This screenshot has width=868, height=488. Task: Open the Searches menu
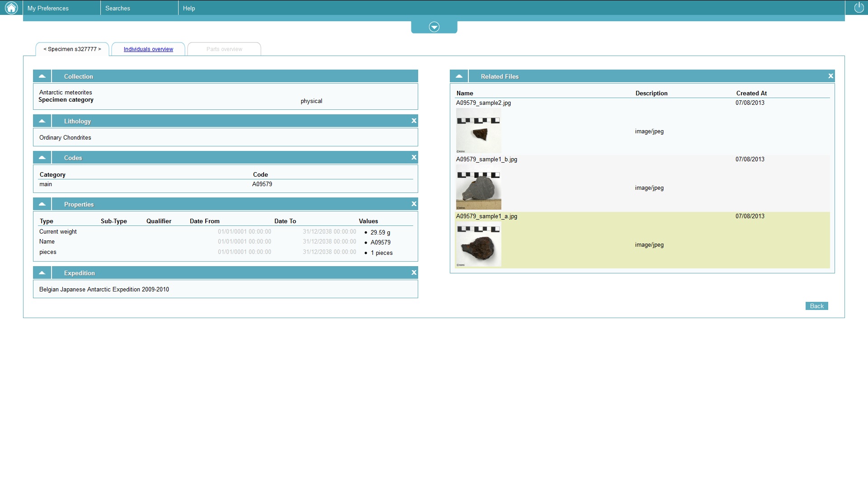click(118, 8)
